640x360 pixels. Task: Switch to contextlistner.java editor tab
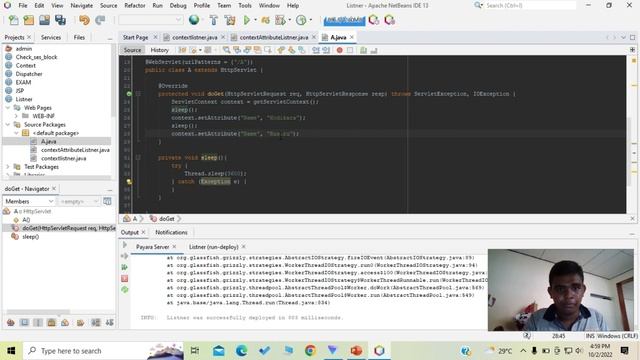point(194,37)
